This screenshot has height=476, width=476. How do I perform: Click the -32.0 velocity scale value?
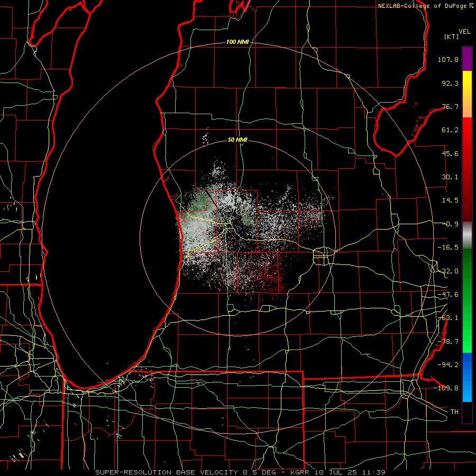click(x=448, y=271)
